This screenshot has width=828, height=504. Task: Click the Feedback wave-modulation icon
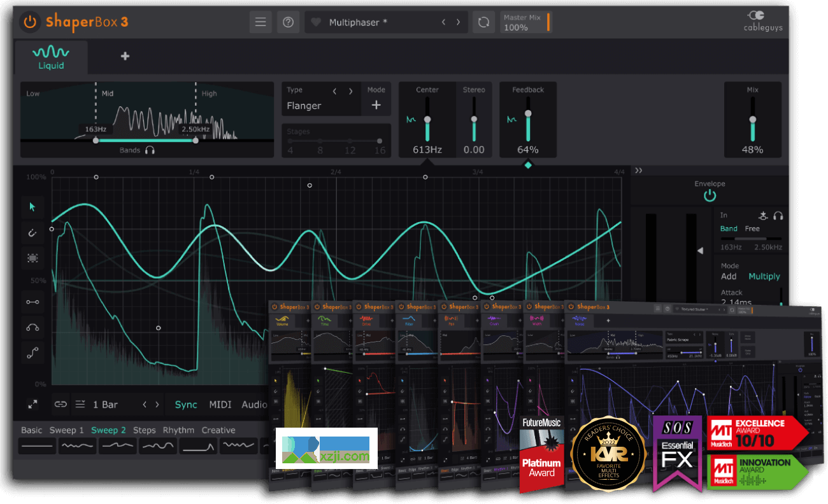(x=511, y=119)
